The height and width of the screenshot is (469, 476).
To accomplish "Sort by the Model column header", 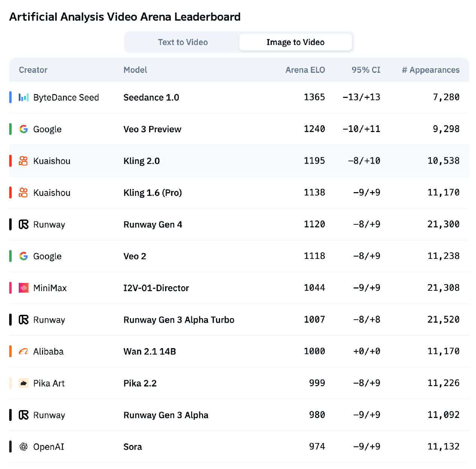I will 135,70.
